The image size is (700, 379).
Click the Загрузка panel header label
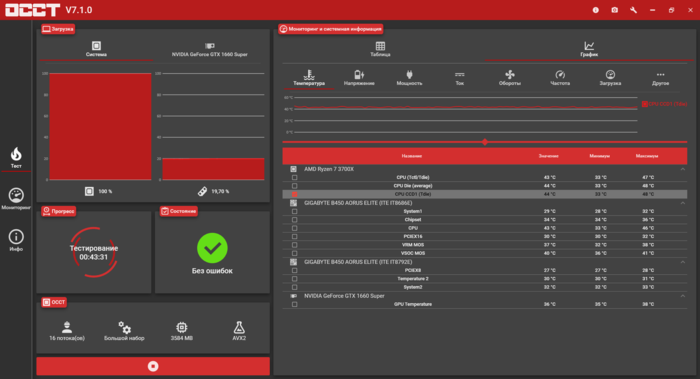58,29
